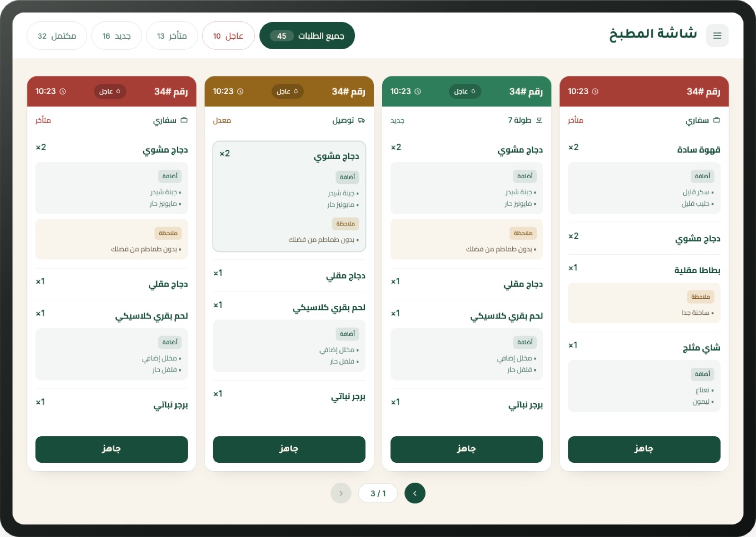Click the أضافة tag under شاي مثلج
The width and height of the screenshot is (756, 537).
pos(702,374)
